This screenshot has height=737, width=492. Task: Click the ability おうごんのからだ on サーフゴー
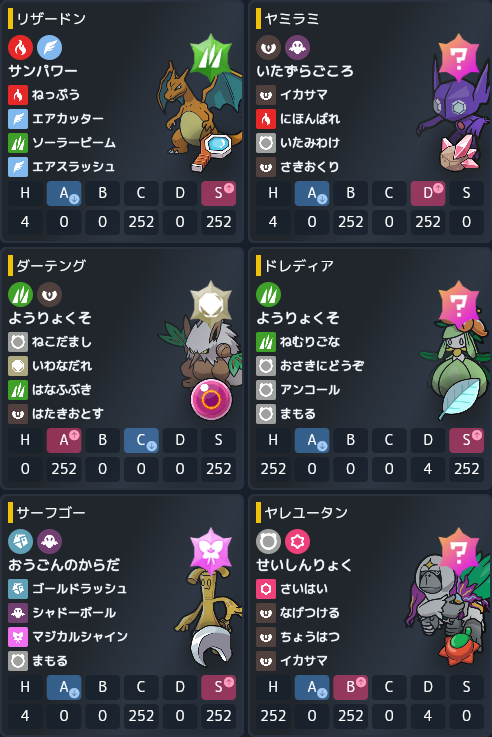pos(64,565)
